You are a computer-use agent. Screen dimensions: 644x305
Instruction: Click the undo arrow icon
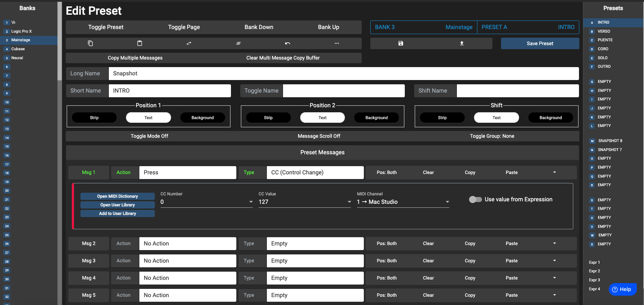coord(287,43)
